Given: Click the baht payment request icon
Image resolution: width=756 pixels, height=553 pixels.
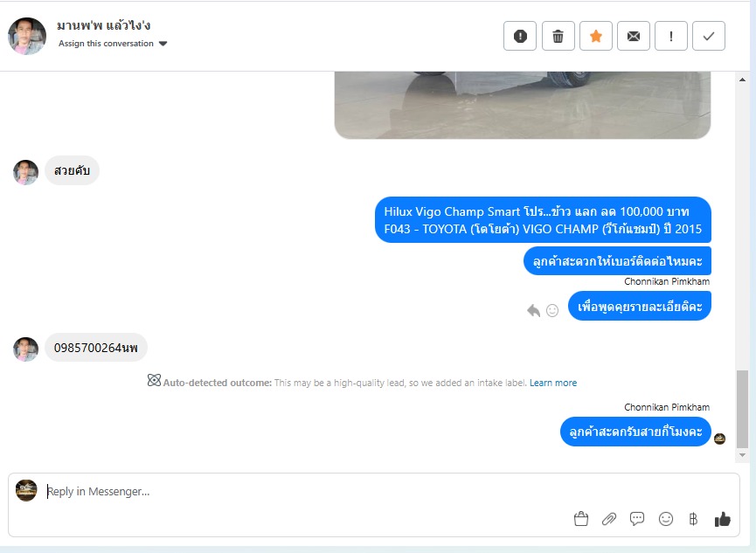Looking at the screenshot, I should tap(693, 519).
